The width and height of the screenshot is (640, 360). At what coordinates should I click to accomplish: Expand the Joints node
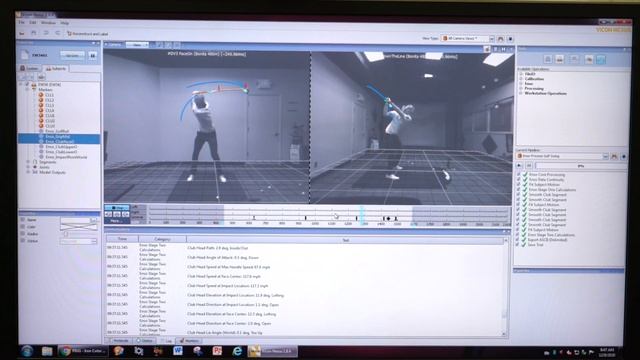point(28,167)
